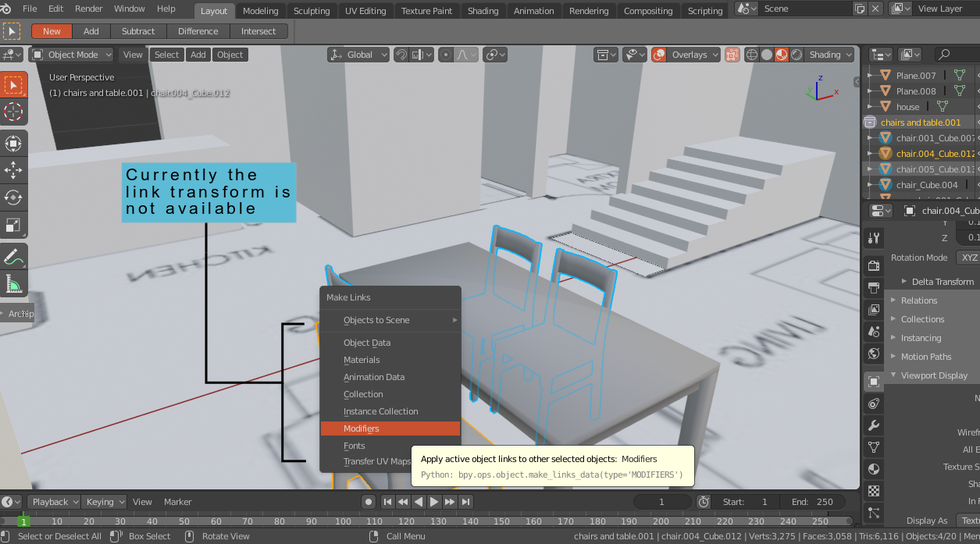The width and height of the screenshot is (980, 544).
Task: Open the Material properties tab icon
Action: (874, 469)
